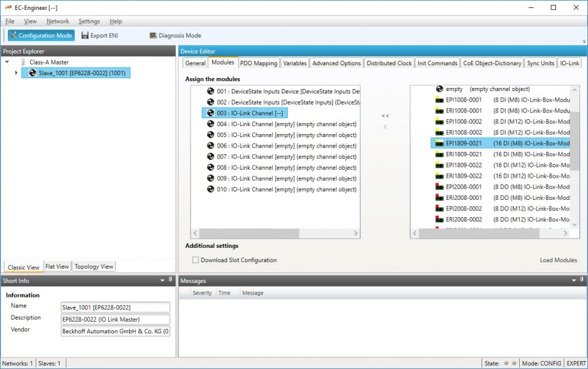588x369 pixels.
Task: Click the Configuration Mode toolbar icon
Action: pos(13,36)
